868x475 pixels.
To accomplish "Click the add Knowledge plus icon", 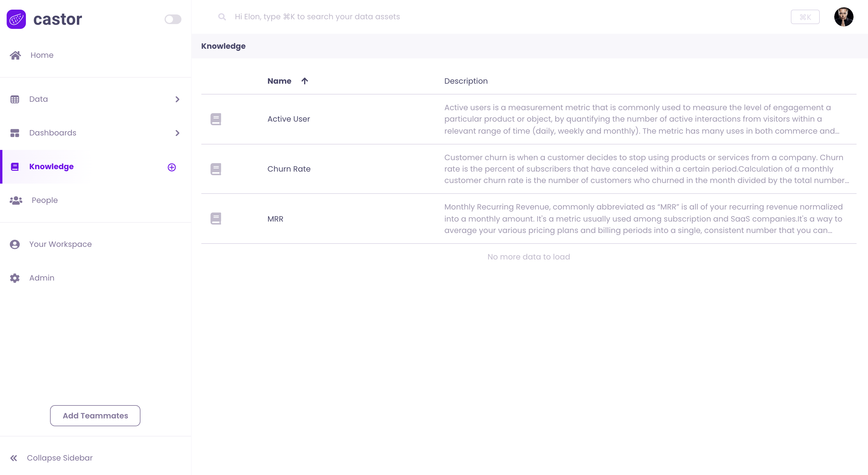I will (x=171, y=167).
